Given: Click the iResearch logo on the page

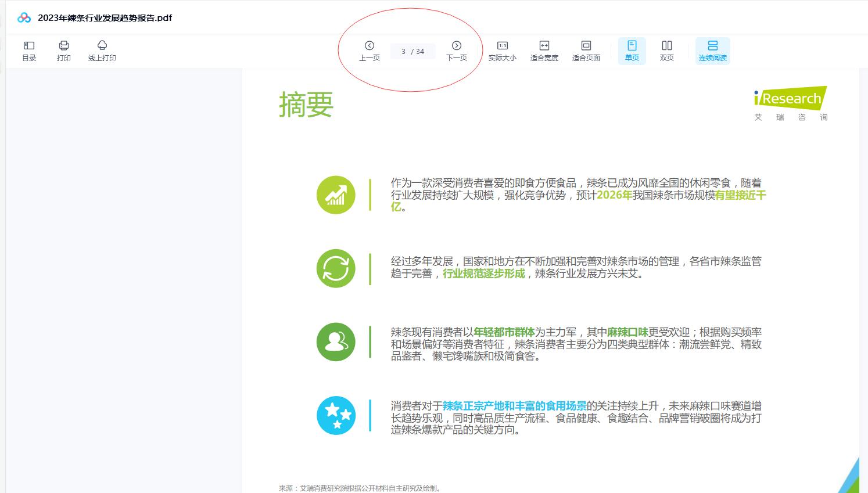Looking at the screenshot, I should pyautogui.click(x=791, y=103).
